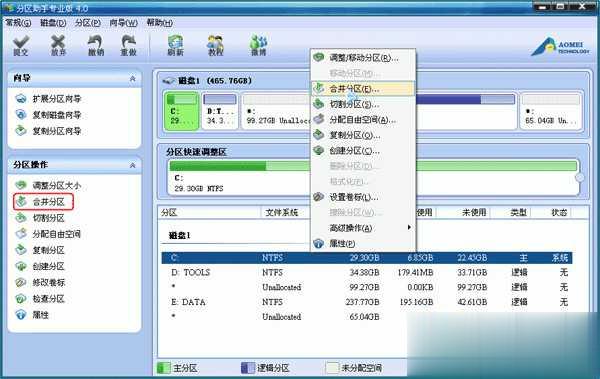
Task: Click the AOMEI Technology logo
Action: click(560, 47)
